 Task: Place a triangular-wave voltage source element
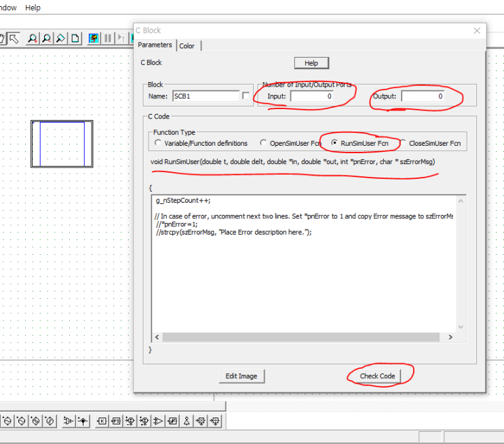22,421
